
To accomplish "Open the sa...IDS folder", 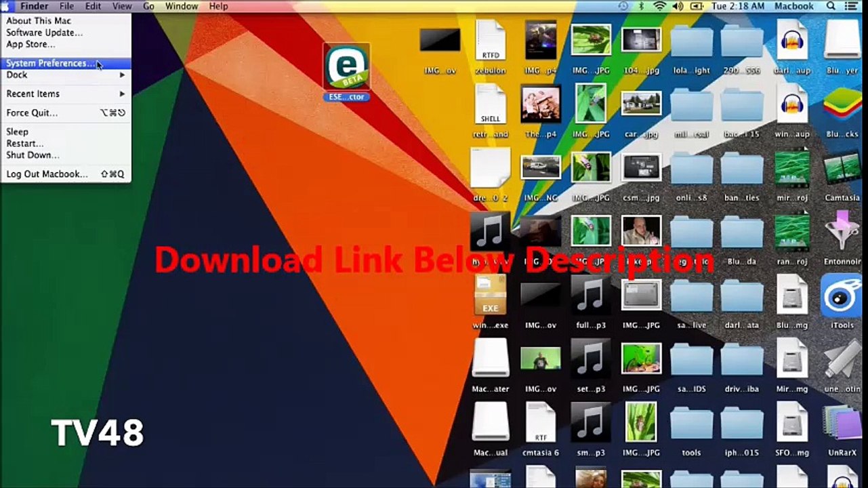I will tap(692, 361).
